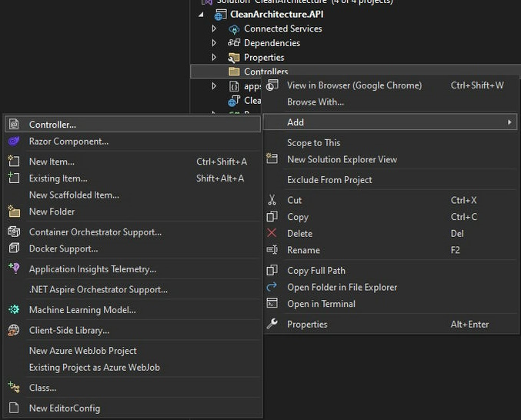Image resolution: width=521 pixels, height=420 pixels.
Task: Select New Scaffolded Item entry
Action: click(x=74, y=195)
